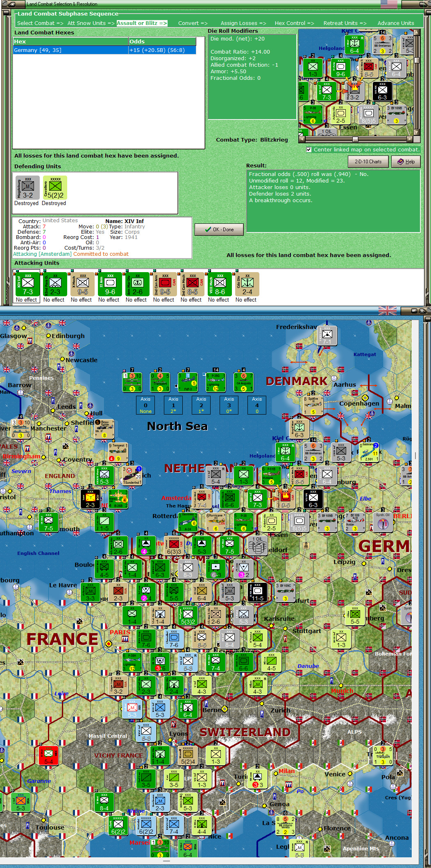This screenshot has width=431, height=868.
Task: Select 3rd Can Mech 8-5 attacking counter
Action: pyautogui.click(x=193, y=284)
